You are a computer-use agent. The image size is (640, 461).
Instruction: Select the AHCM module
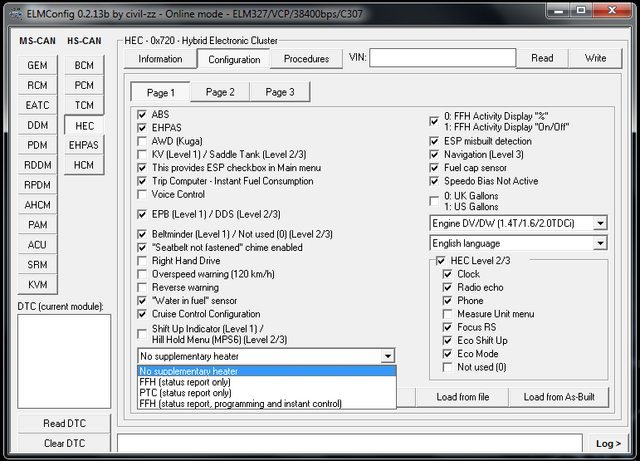point(37,205)
